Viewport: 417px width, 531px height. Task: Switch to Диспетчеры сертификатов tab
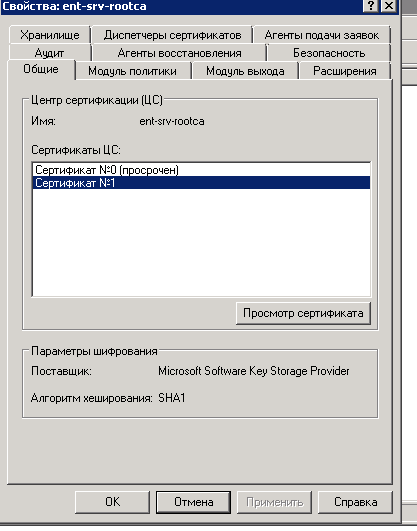[172, 35]
